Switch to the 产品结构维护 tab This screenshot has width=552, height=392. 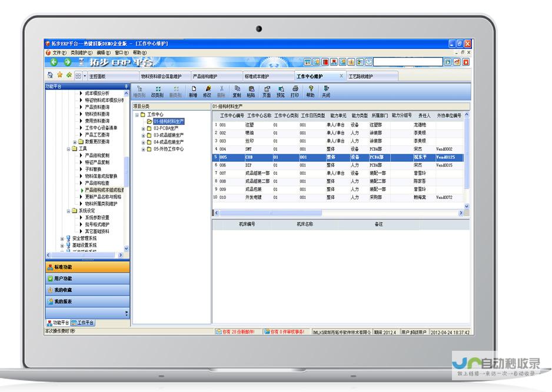click(x=216, y=76)
